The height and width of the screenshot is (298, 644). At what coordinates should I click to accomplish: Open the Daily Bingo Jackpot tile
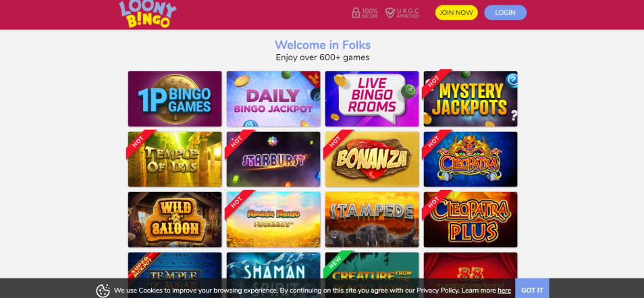click(x=273, y=99)
